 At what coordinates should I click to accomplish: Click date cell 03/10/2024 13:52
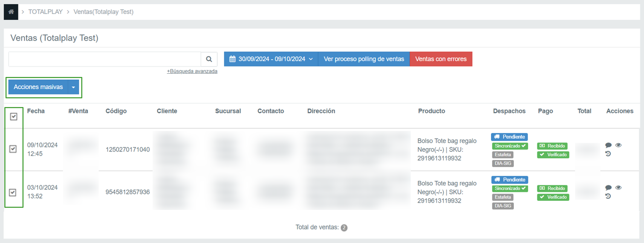(x=42, y=192)
